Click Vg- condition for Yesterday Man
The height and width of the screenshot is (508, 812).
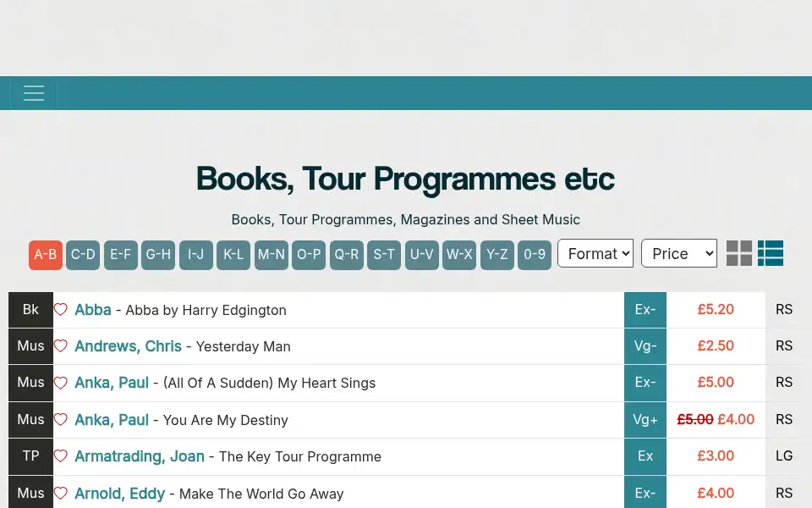tap(645, 345)
